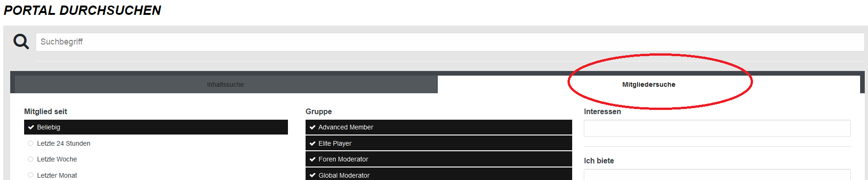Open the Mitgliedersuche tab
The width and height of the screenshot is (868, 180).
coord(649,84)
